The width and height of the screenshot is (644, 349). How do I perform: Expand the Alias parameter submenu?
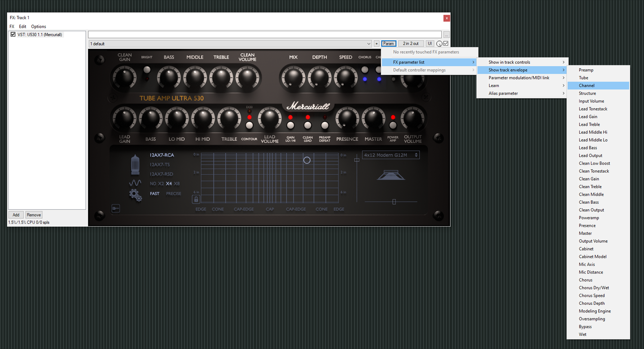pyautogui.click(x=522, y=94)
